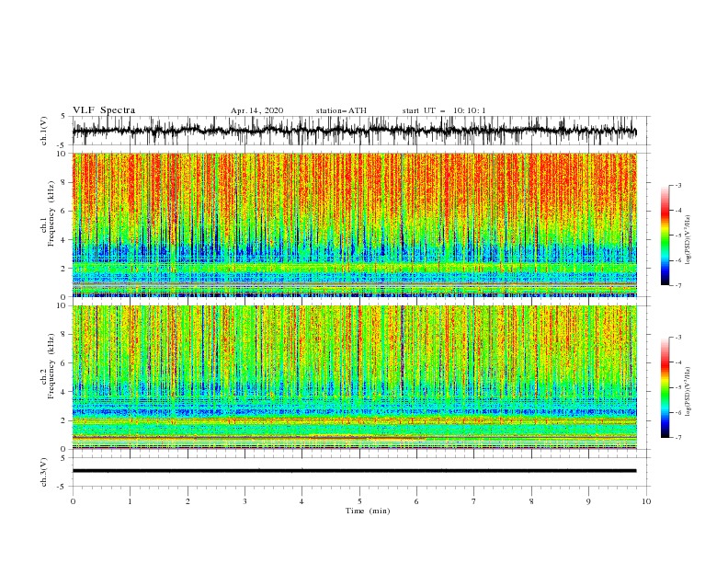This screenshot has width=728, height=563.
Task: Click time axis tick label "5"
Action: point(359,501)
